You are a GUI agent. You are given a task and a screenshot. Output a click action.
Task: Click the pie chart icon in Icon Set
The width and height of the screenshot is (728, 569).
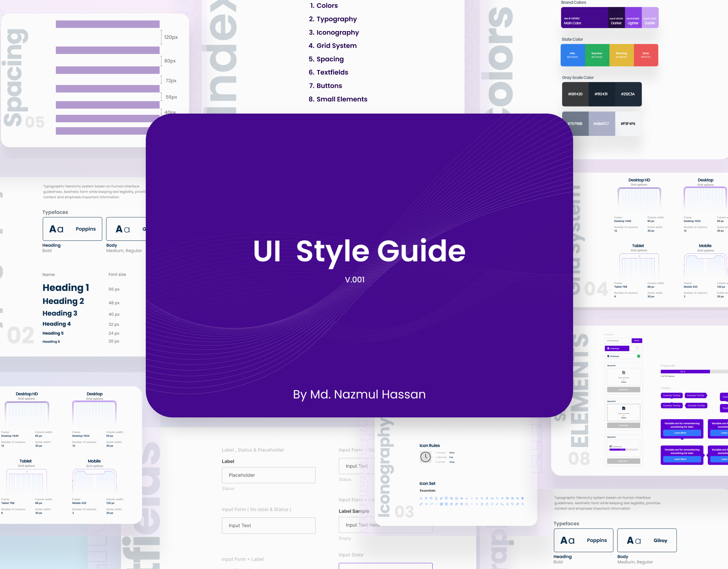click(451, 504)
